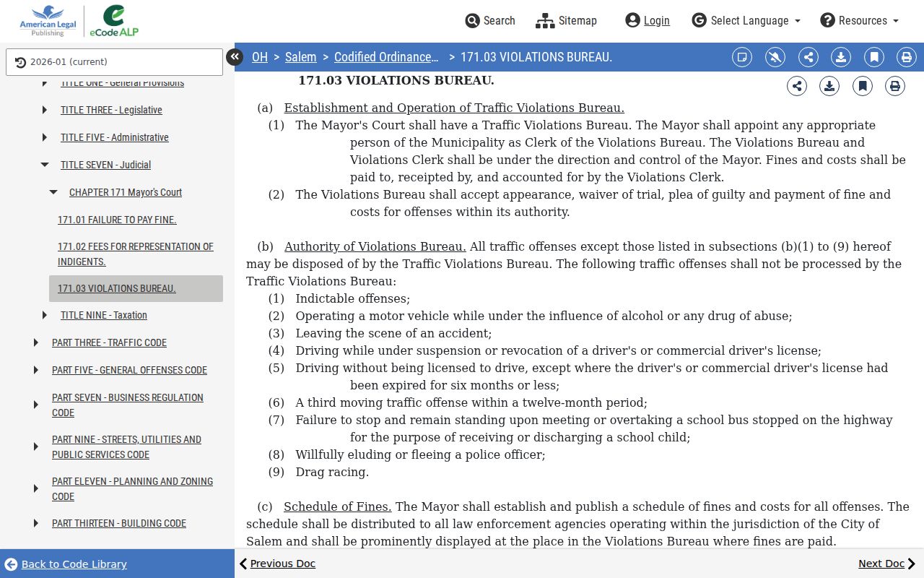Collapse TITLE SEVEN - Judicial tree arrow
This screenshot has height=578, width=924.
pos(45,165)
